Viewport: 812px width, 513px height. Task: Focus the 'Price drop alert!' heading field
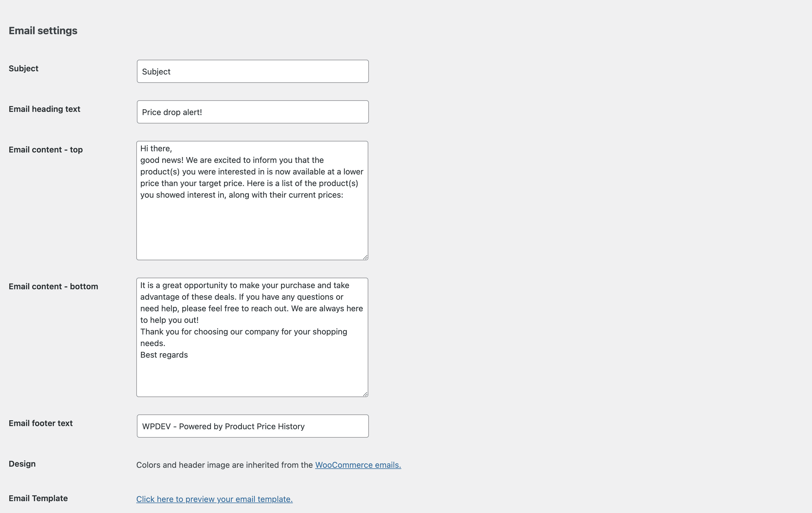click(252, 112)
